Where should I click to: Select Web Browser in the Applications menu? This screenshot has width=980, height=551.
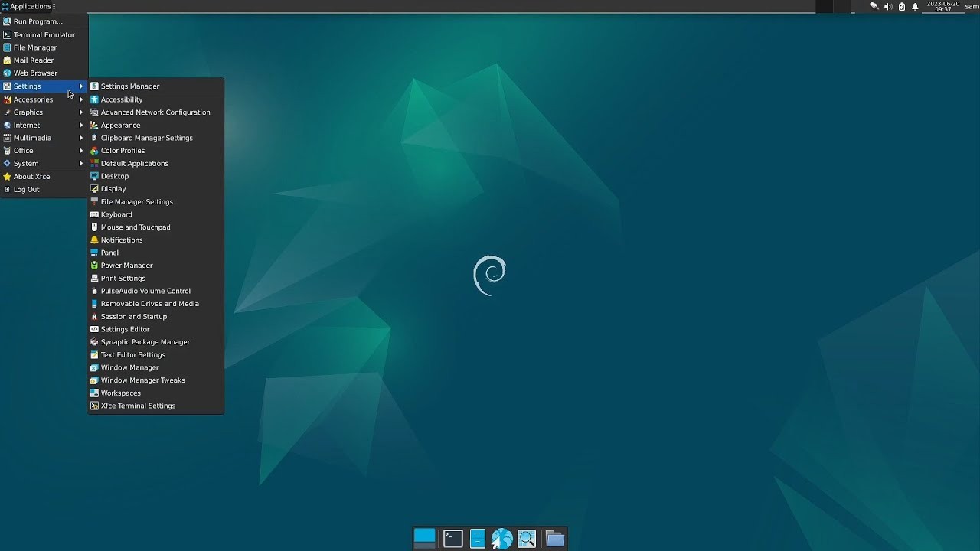click(x=44, y=73)
